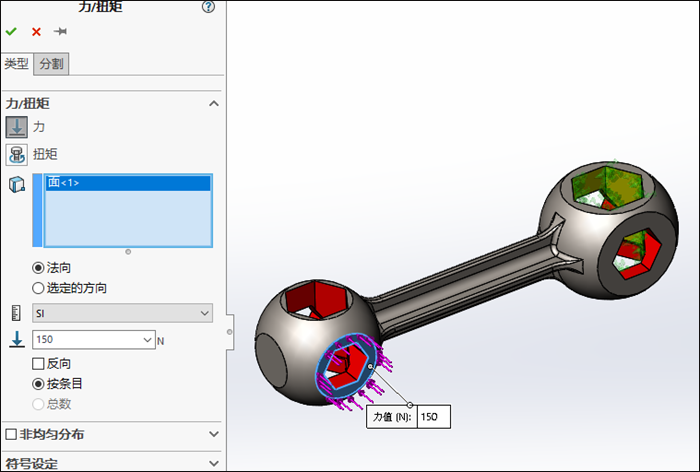Switch to the 类型 tab
Viewport: 700px width, 472px height.
click(x=17, y=64)
